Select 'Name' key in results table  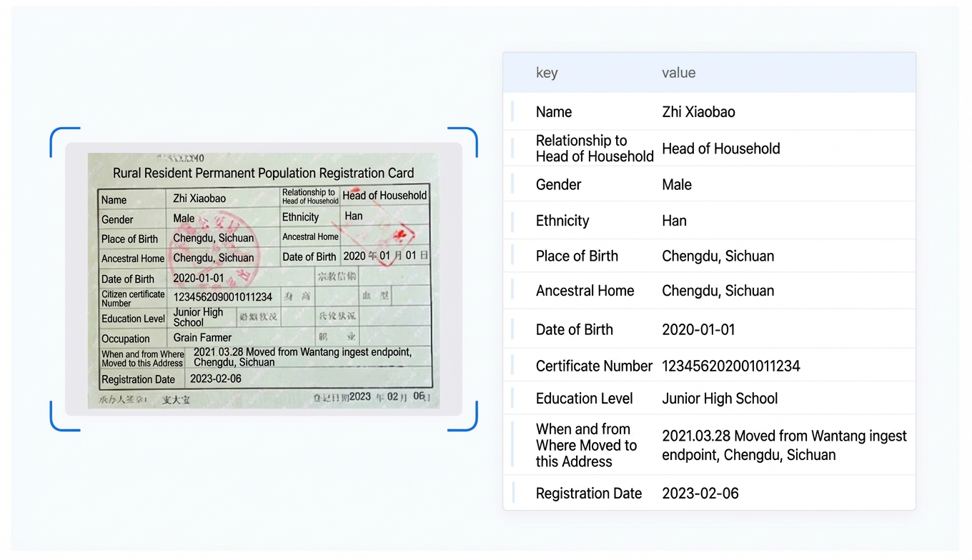pyautogui.click(x=554, y=112)
